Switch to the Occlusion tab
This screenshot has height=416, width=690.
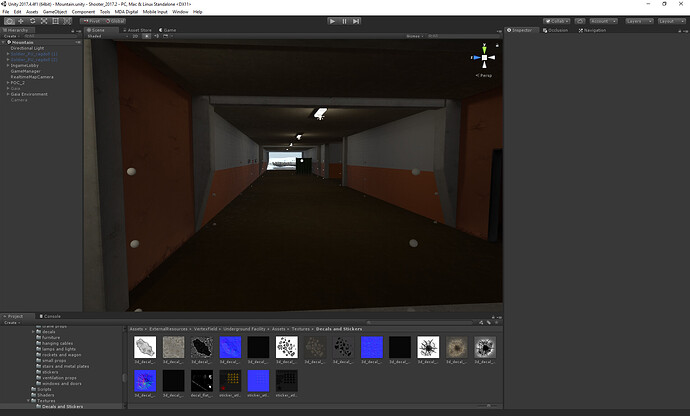click(x=555, y=30)
